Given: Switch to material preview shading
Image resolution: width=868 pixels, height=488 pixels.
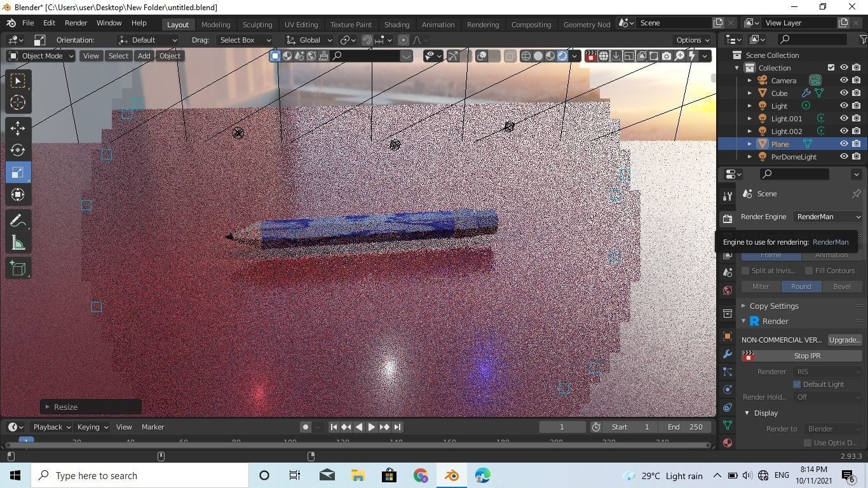Looking at the screenshot, I should 550,56.
